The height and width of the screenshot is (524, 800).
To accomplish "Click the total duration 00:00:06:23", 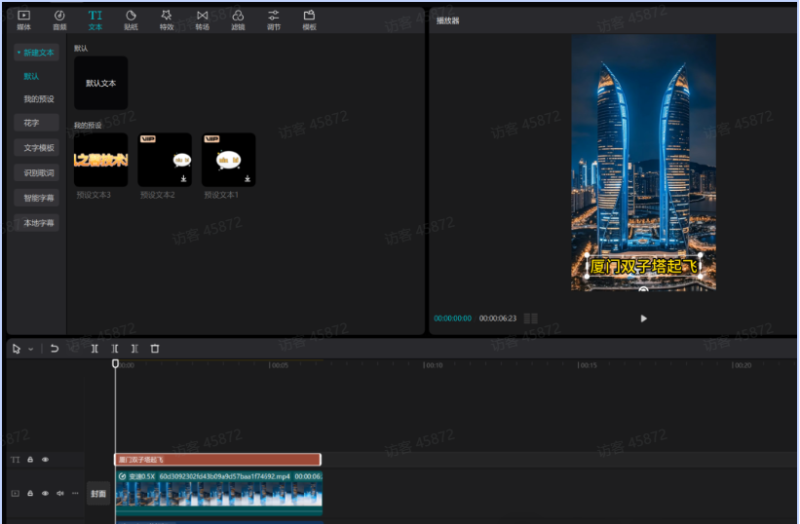I will 497,318.
